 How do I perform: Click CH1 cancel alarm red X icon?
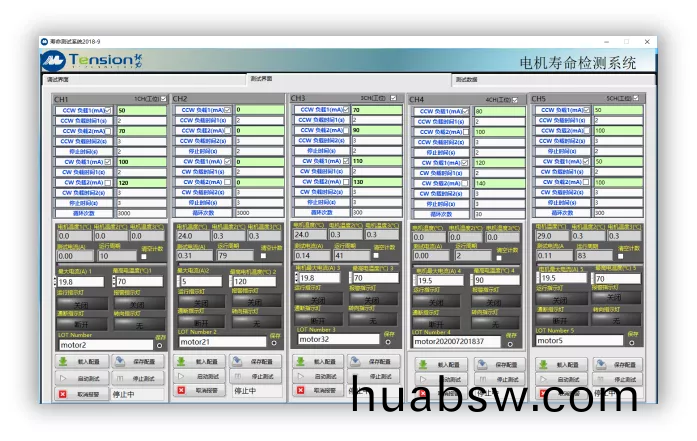click(x=63, y=394)
